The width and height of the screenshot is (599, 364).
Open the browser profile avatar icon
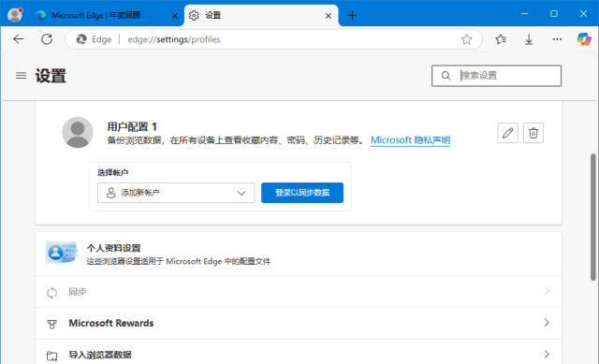tap(15, 15)
